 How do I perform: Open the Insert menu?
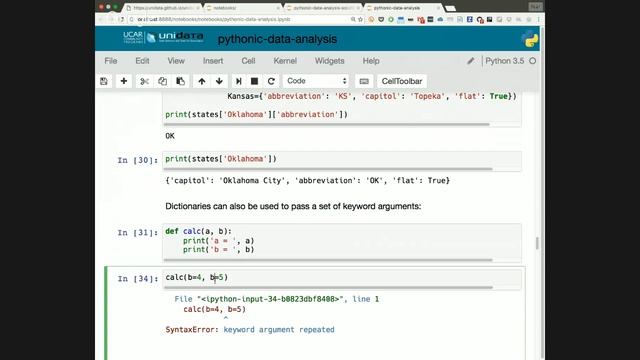(213, 61)
